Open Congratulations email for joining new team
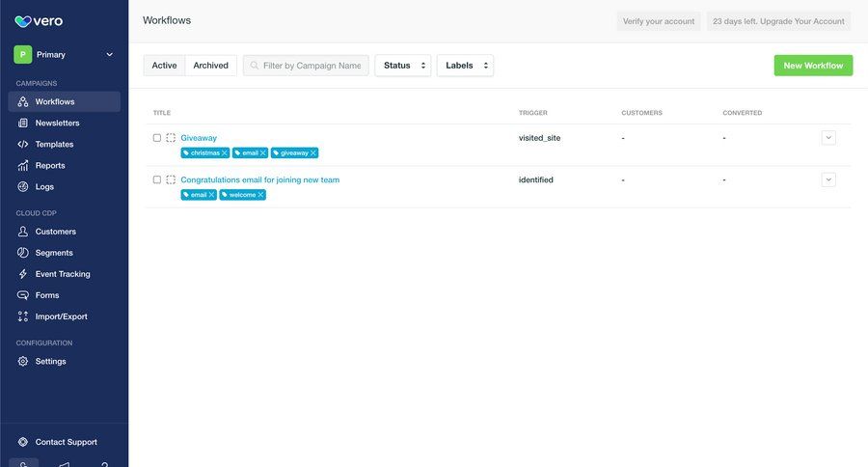This screenshot has height=467, width=868. pos(260,180)
